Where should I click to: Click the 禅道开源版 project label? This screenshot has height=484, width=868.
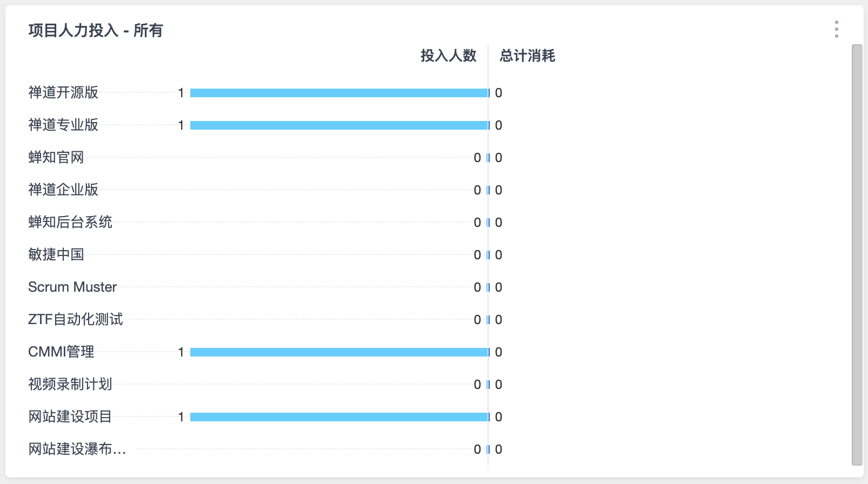(x=63, y=92)
